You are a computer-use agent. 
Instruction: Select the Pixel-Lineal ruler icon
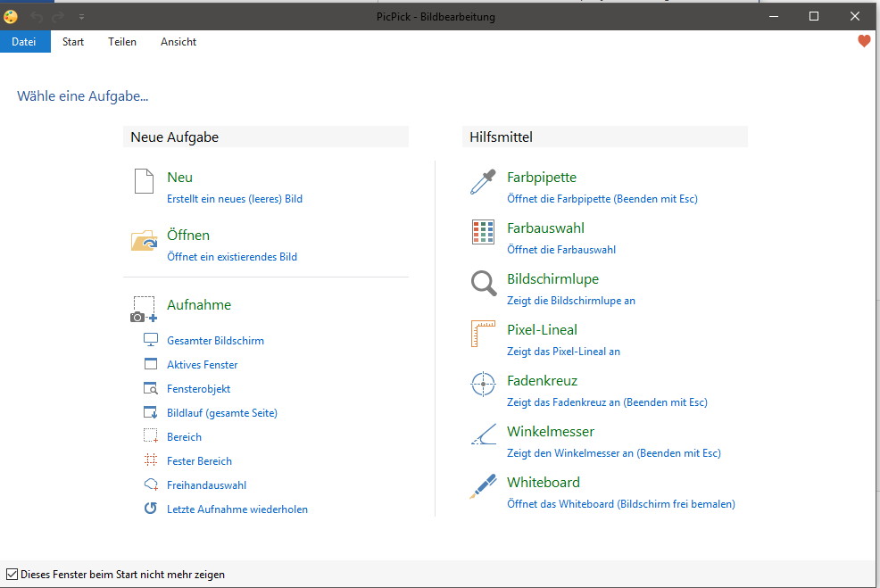click(483, 334)
